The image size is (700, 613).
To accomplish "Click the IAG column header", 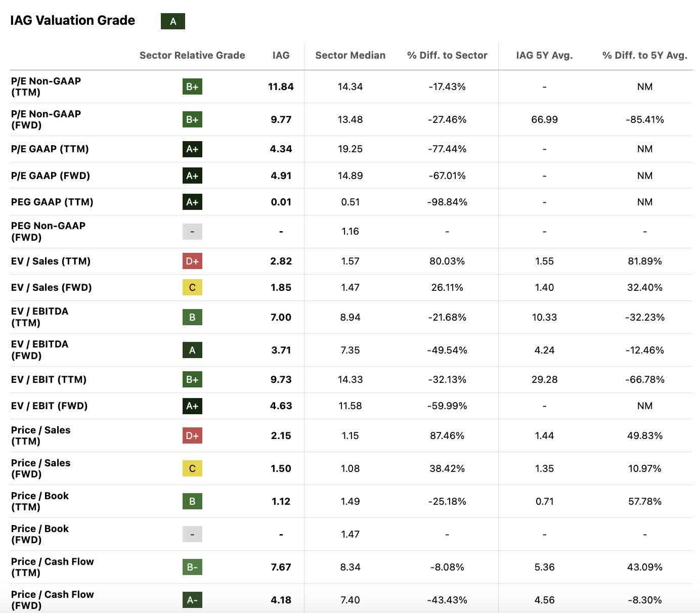I will pyautogui.click(x=281, y=55).
